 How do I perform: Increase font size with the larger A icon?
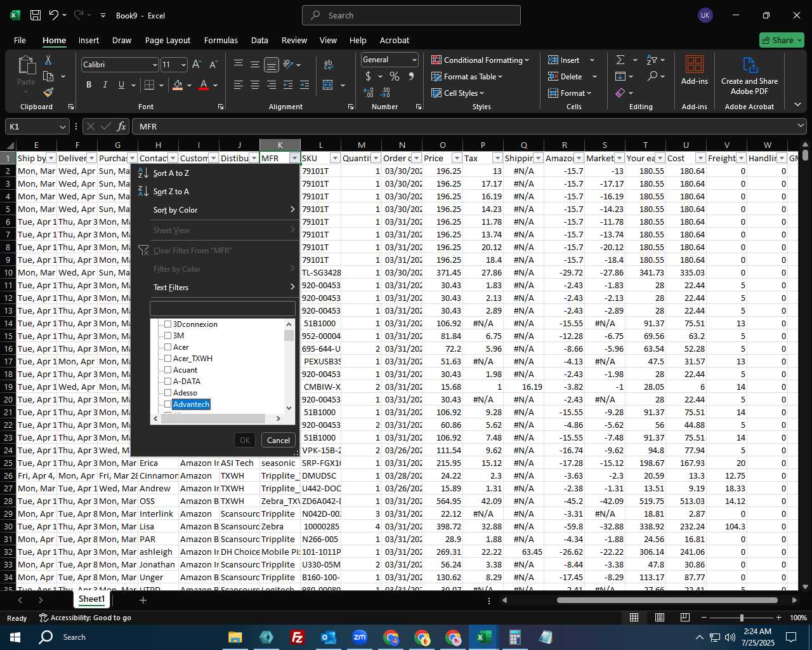click(x=197, y=65)
